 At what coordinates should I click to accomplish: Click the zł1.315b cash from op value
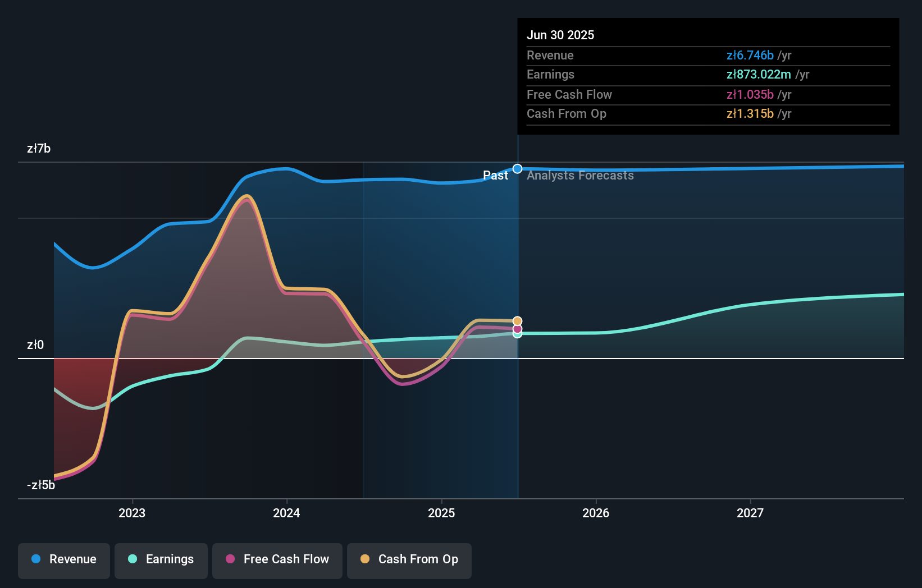(x=750, y=113)
